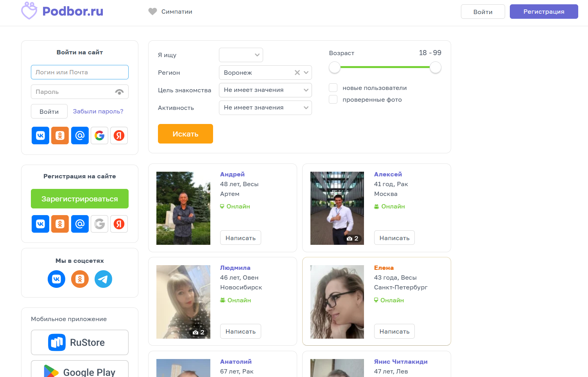This screenshot has height=377, width=588.
Task: Submit login with the Войти button in the panel
Action: pos(49,111)
